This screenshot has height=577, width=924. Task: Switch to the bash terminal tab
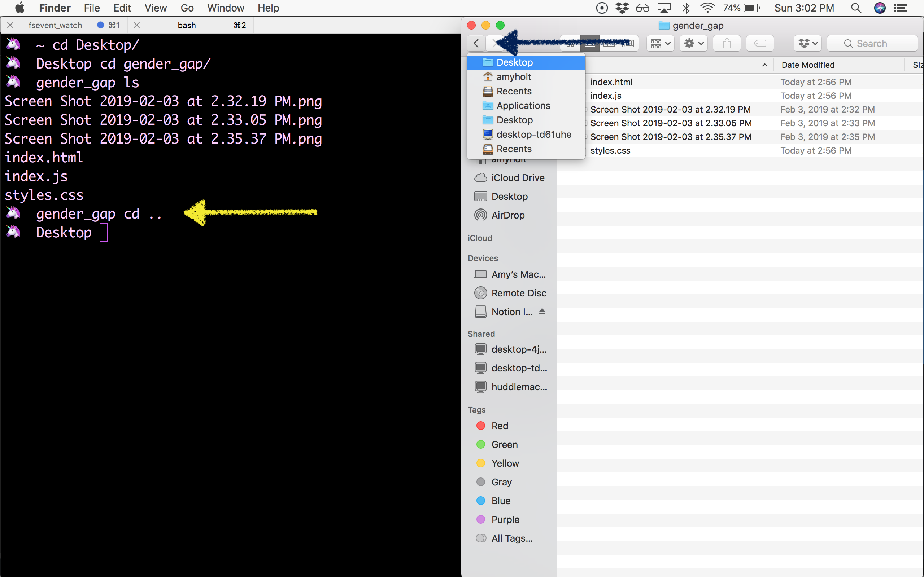pyautogui.click(x=187, y=25)
